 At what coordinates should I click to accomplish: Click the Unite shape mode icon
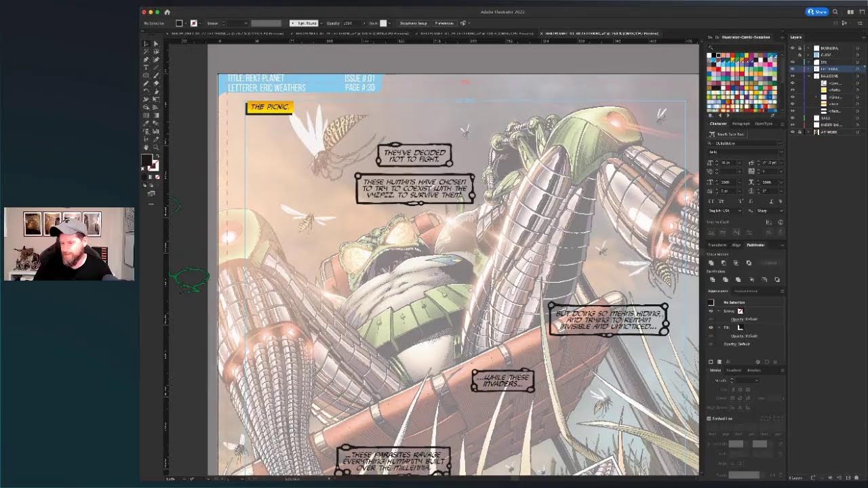711,263
